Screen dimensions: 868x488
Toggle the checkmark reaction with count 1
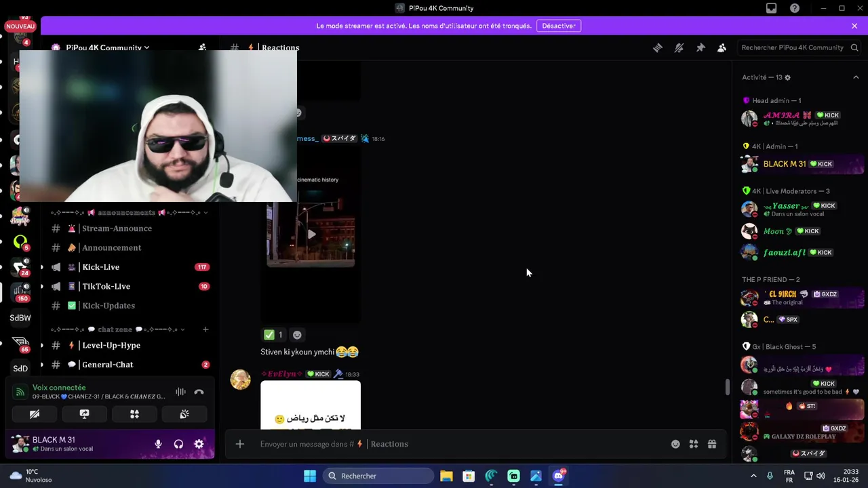[x=274, y=335]
